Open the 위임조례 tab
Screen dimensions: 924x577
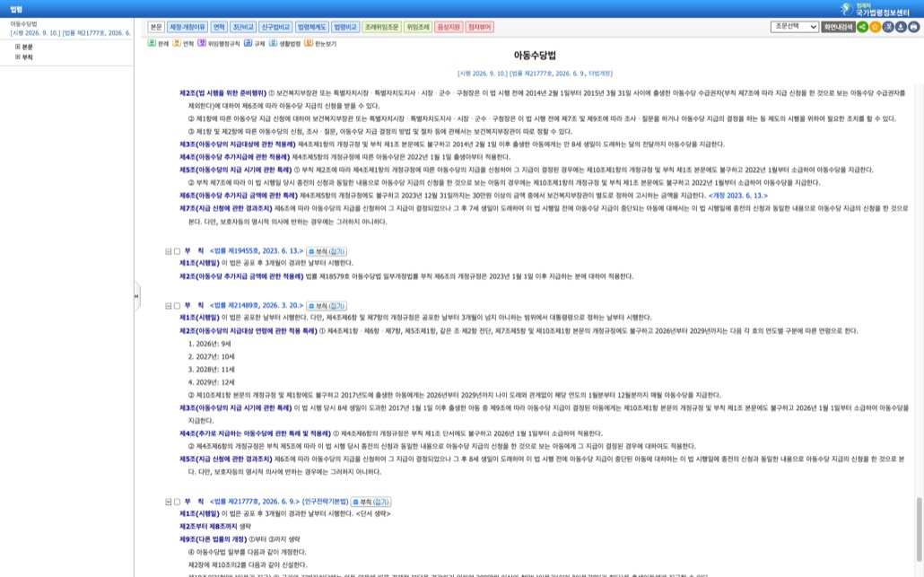[418, 27]
